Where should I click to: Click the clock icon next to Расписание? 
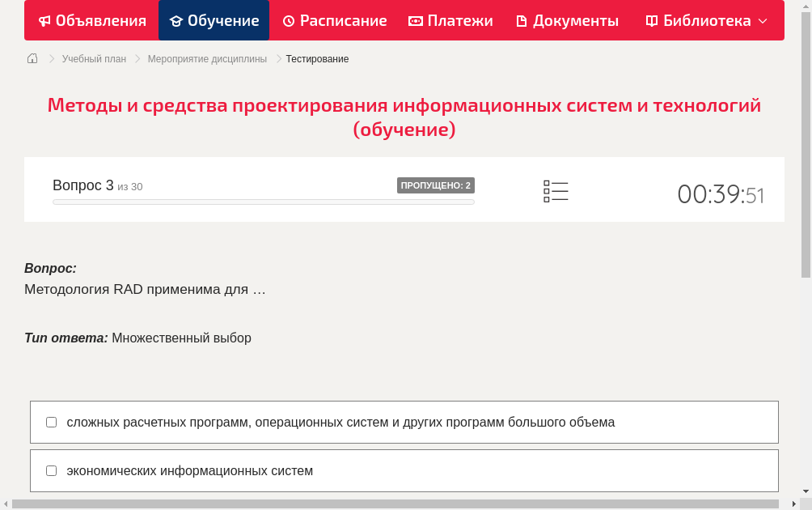pos(288,20)
